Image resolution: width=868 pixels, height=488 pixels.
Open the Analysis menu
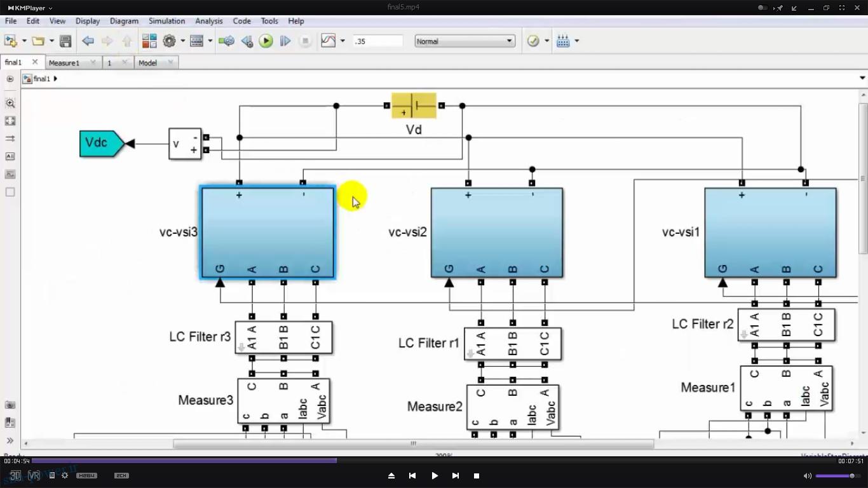click(209, 21)
